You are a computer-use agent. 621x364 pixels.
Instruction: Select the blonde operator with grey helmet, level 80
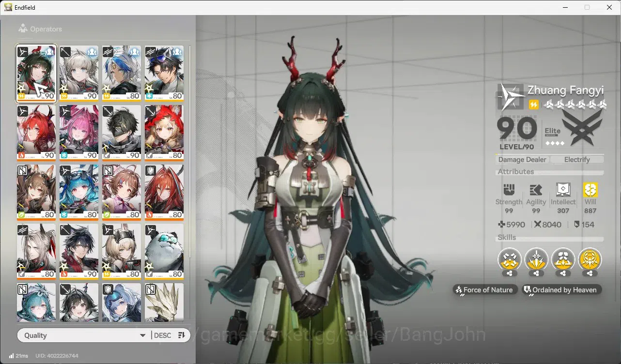[122, 252]
